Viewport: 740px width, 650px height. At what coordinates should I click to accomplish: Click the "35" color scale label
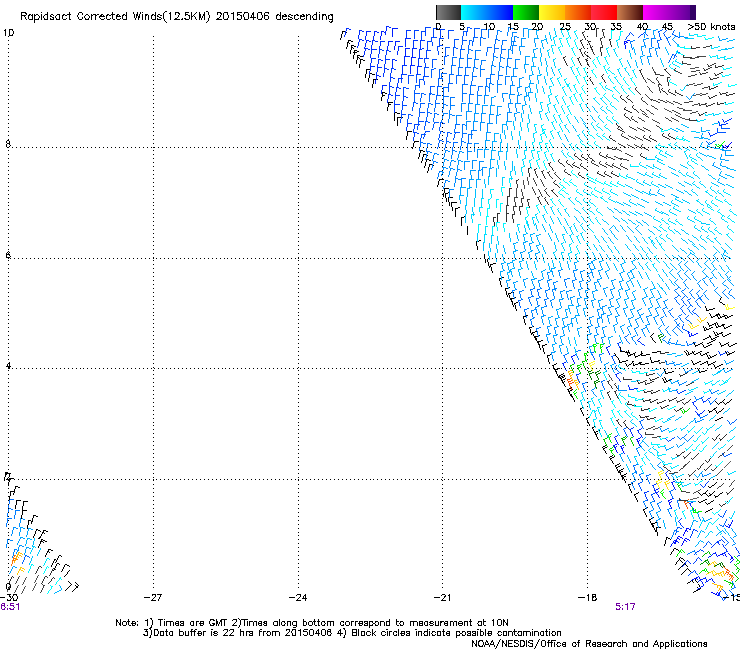tap(616, 27)
